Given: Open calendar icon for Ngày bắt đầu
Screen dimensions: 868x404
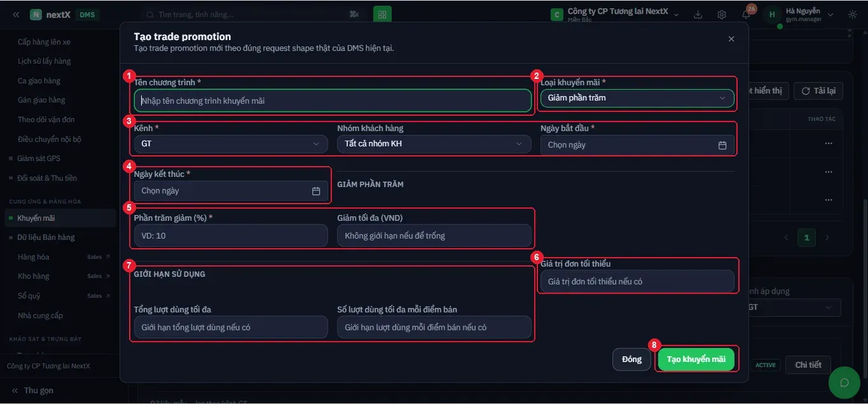Looking at the screenshot, I should tap(722, 145).
